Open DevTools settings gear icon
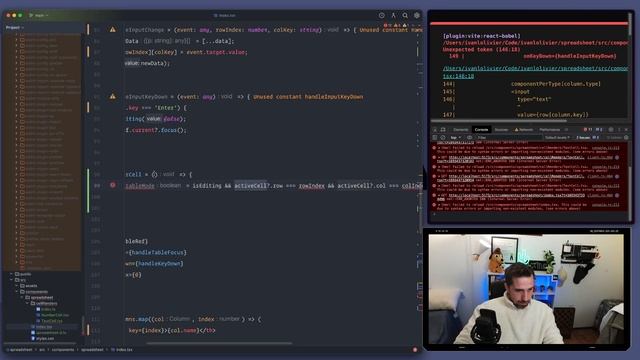Image resolution: width=640 pixels, height=360 pixels. click(611, 129)
